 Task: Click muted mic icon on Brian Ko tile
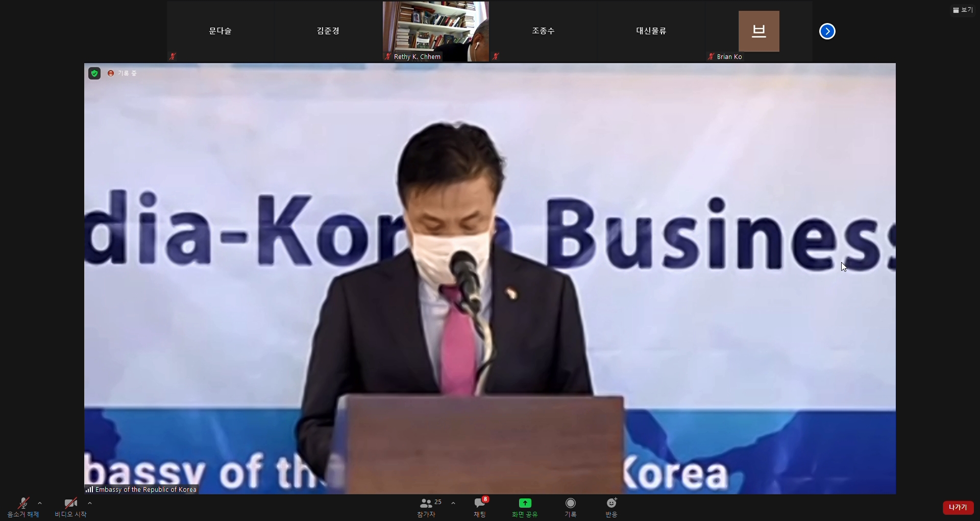coord(711,57)
